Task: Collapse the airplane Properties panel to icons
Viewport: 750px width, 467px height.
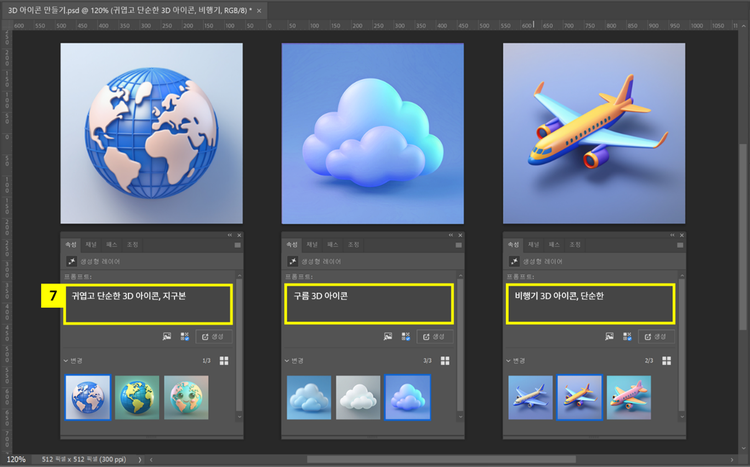Action: pos(673,235)
